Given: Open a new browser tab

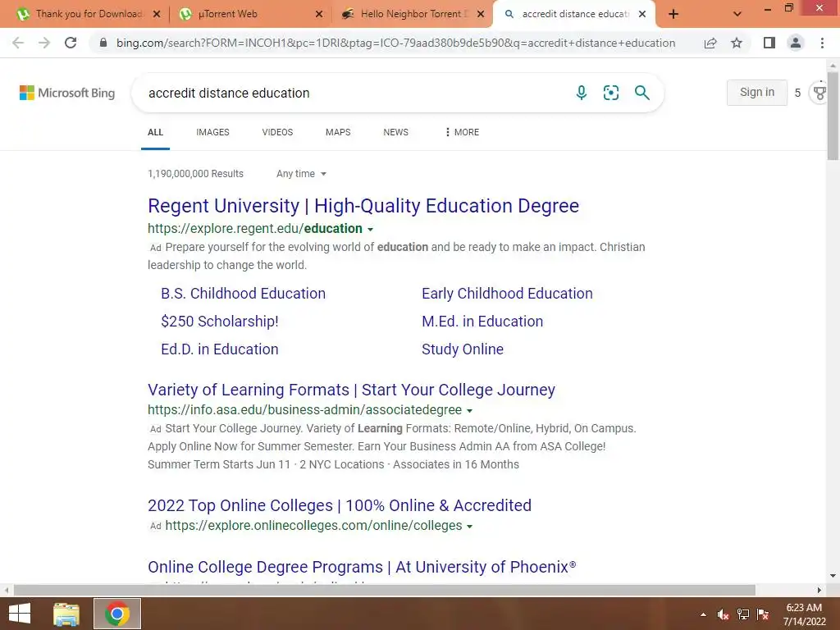Looking at the screenshot, I should click(673, 14).
